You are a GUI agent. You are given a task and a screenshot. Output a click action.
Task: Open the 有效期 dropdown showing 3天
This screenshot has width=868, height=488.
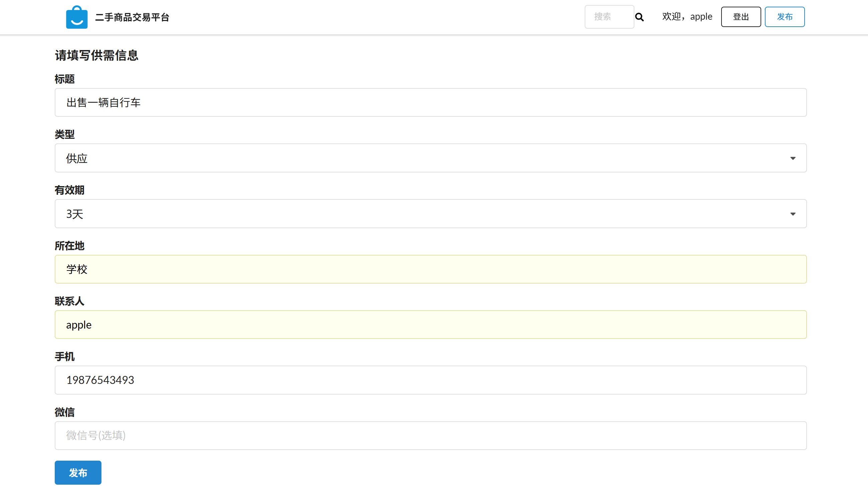430,214
